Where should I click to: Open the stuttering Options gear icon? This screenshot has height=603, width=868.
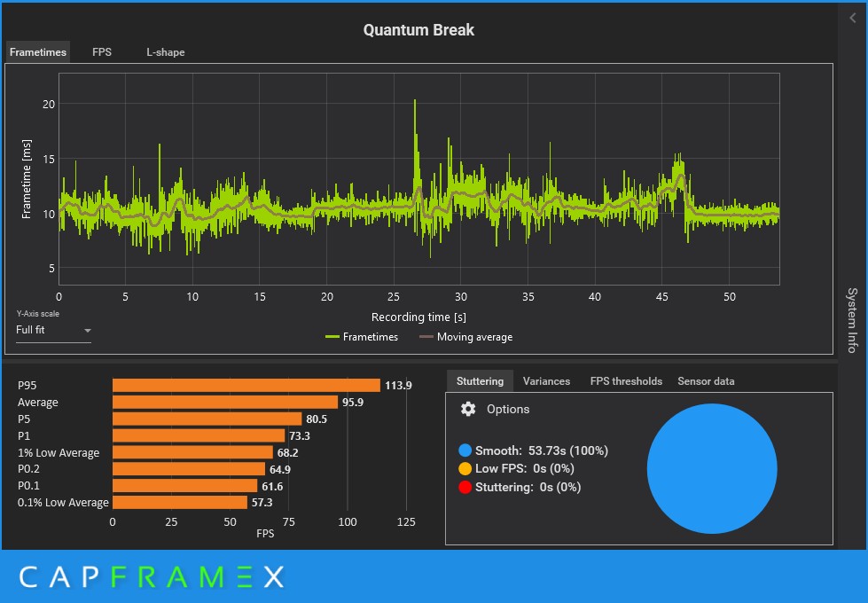coord(468,409)
